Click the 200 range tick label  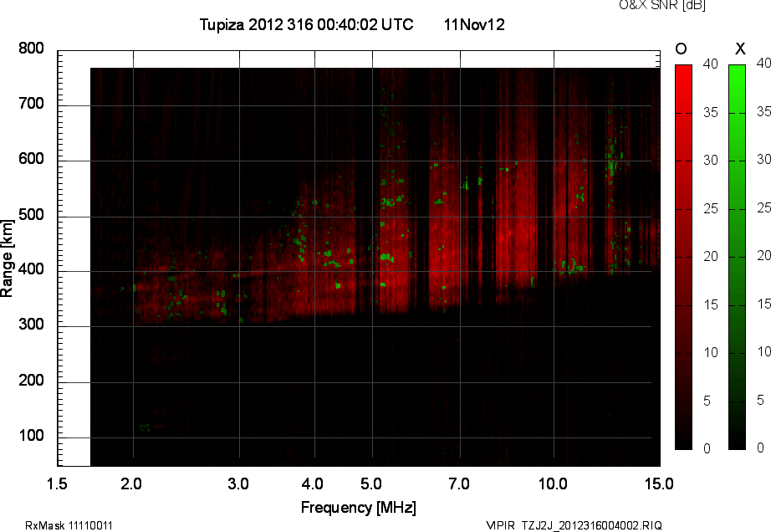tap(31, 380)
